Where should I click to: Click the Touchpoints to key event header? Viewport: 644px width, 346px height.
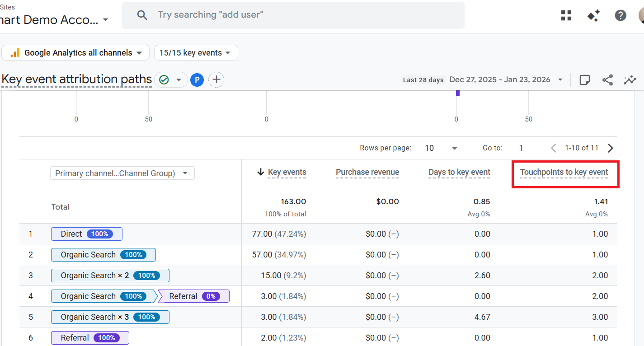564,172
